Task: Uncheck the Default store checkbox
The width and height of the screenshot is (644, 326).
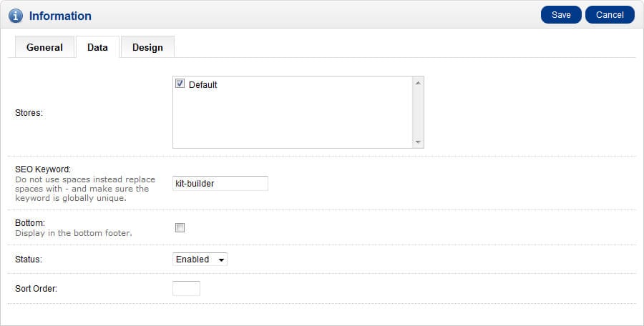Action: coord(180,84)
